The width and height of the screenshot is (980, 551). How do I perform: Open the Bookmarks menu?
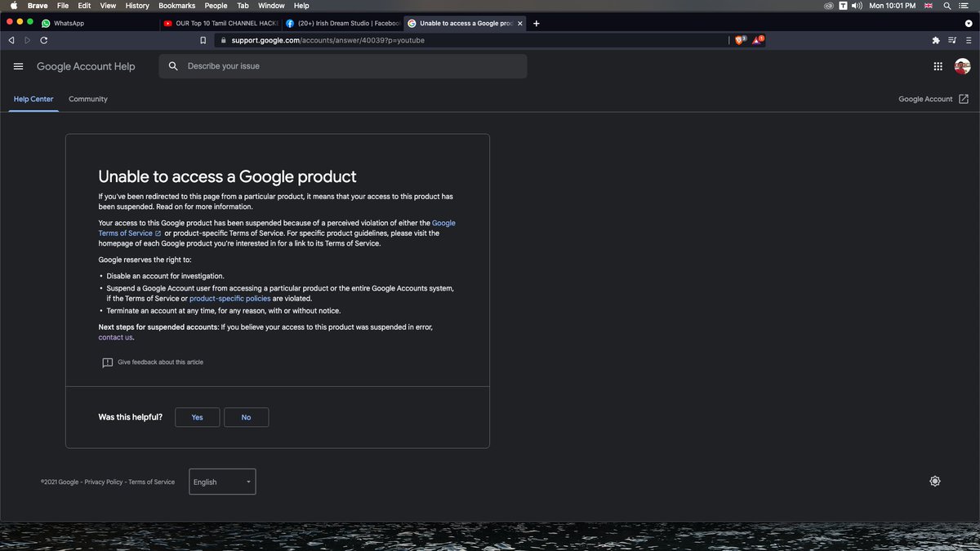click(x=177, y=6)
